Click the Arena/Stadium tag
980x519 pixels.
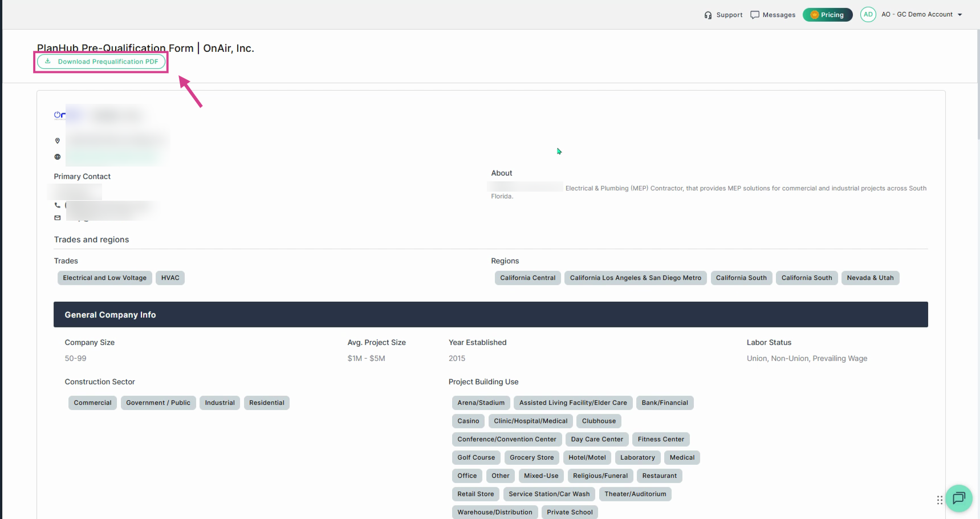[x=481, y=403]
